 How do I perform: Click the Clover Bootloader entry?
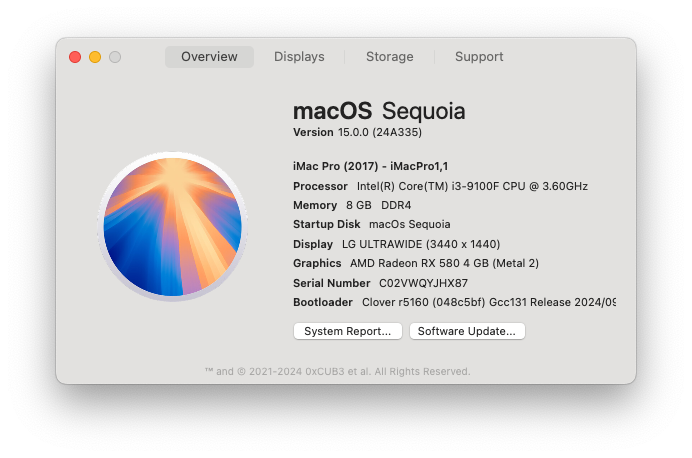[x=455, y=302]
